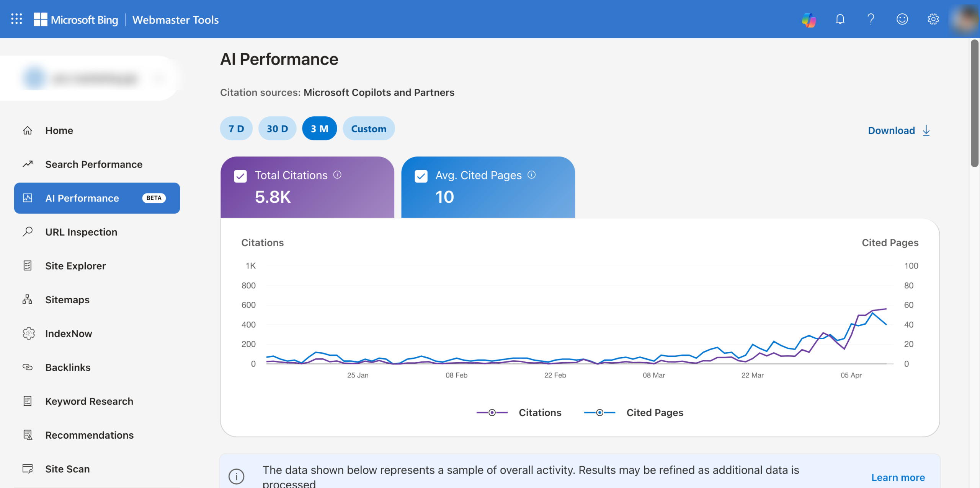Open URL Inspection
Viewport: 980px width, 488px height.
click(x=81, y=232)
